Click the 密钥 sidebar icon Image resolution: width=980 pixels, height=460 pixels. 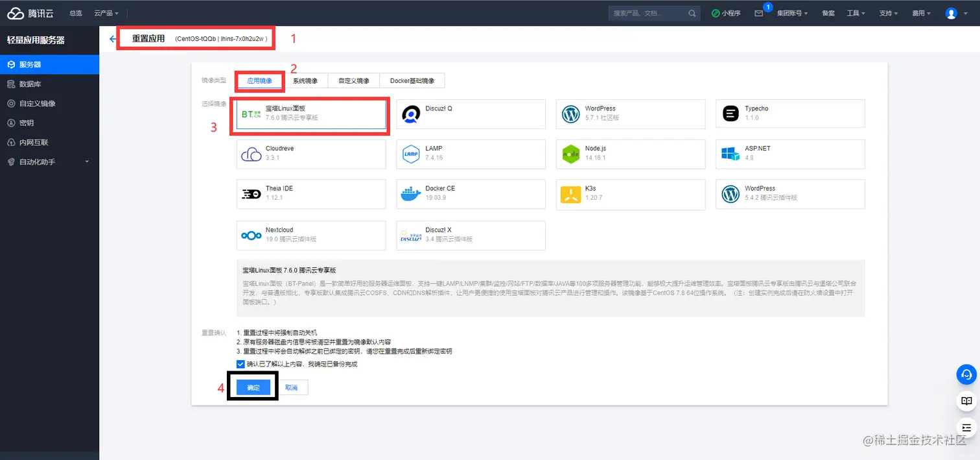tap(11, 123)
